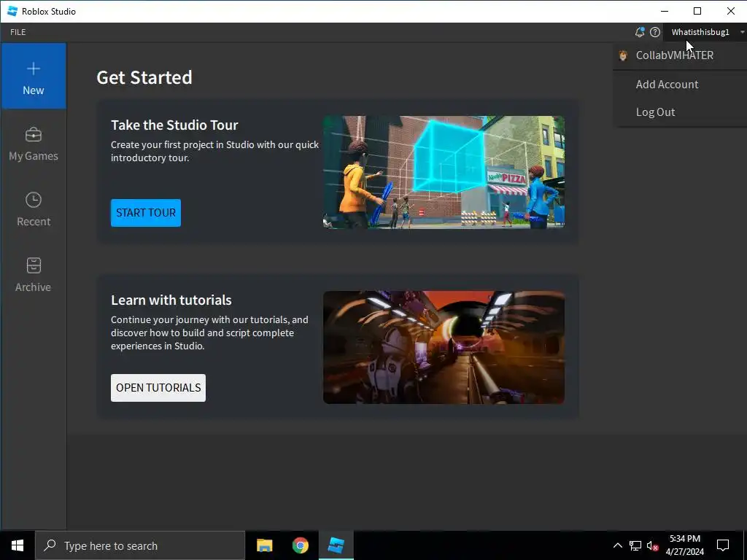
Task: Click the Roblox Studio taskbar icon
Action: 336,545
